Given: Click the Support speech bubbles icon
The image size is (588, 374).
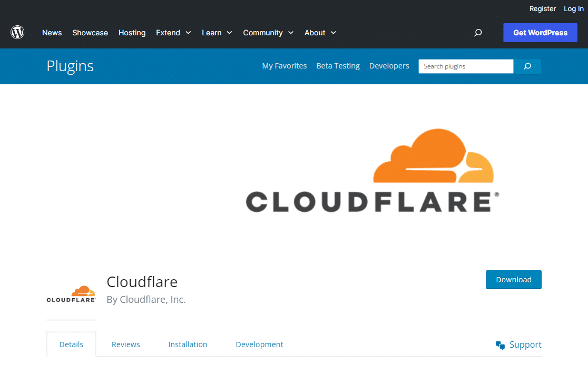Looking at the screenshot, I should [x=500, y=345].
